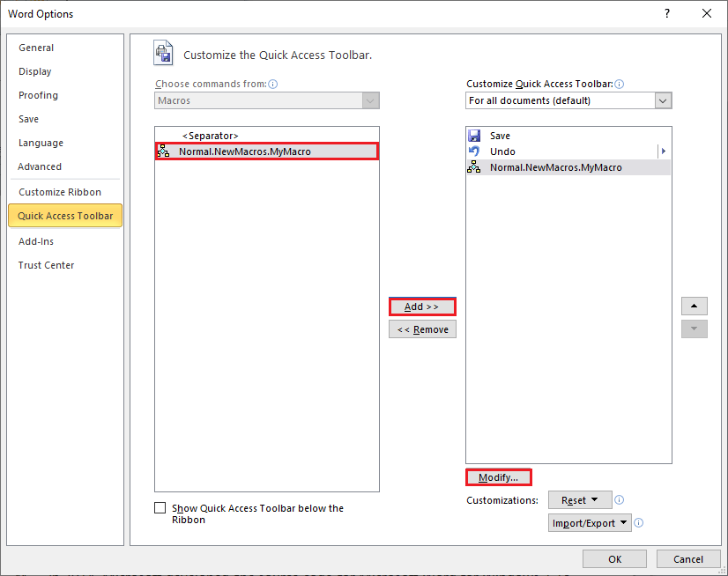
Task: Click the Undo arrow icon
Action: point(474,151)
